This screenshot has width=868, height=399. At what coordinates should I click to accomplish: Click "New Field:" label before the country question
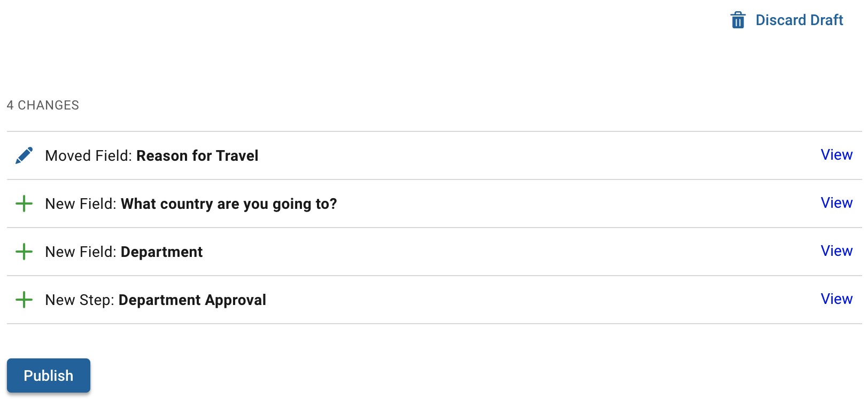pos(81,204)
